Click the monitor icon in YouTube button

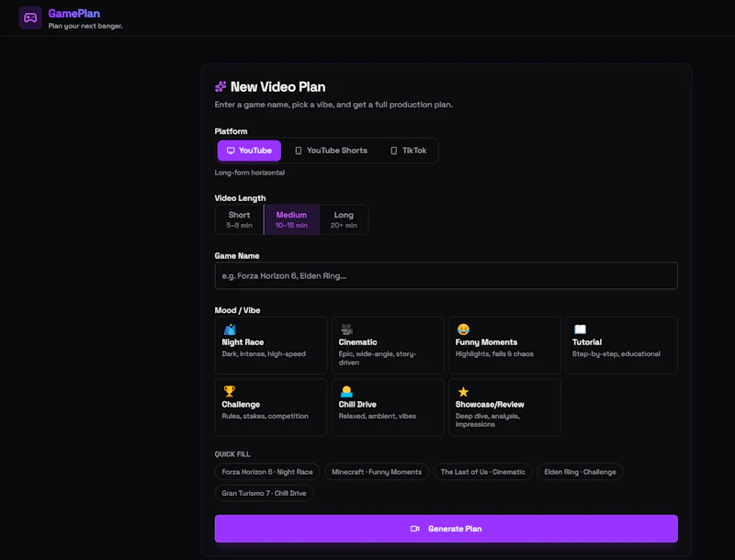231,151
